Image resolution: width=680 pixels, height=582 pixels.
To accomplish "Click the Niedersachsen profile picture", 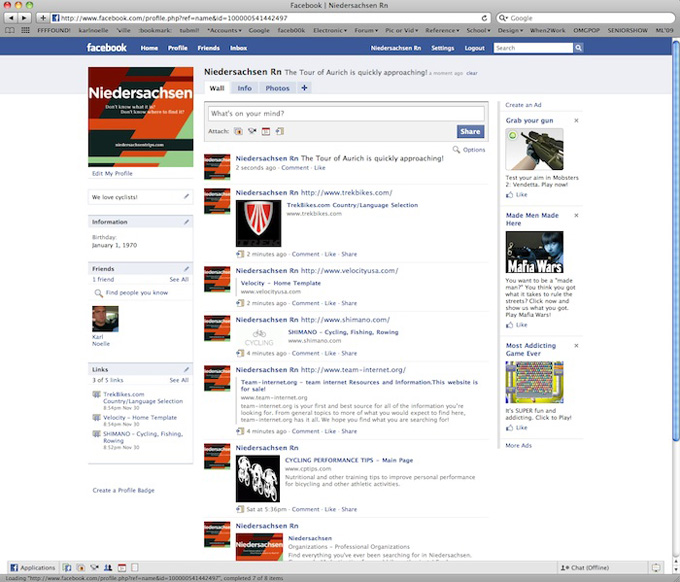I will pyautogui.click(x=141, y=117).
